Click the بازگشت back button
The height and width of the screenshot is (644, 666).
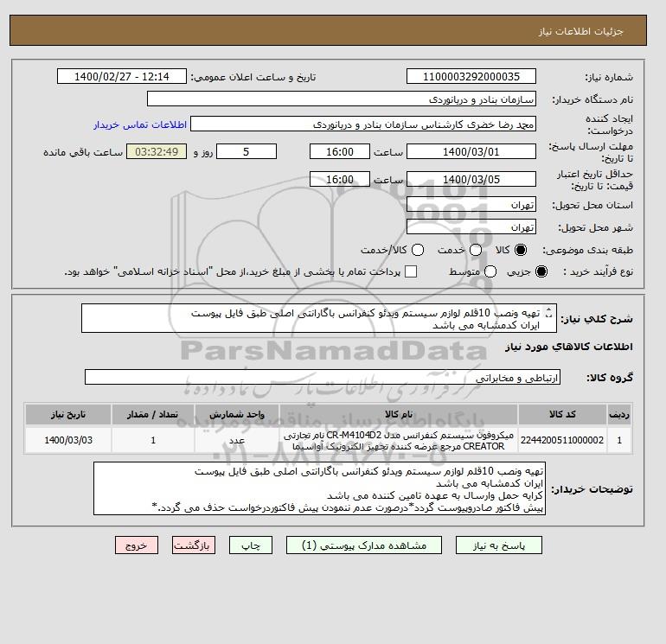(x=194, y=545)
